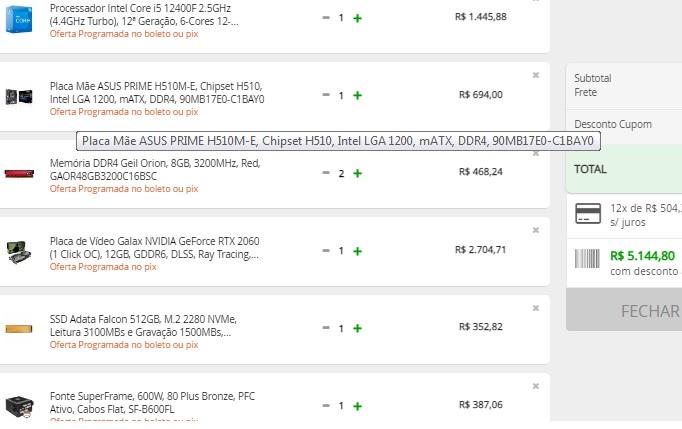Click minus icon for Fonte SuperFrame 600W
682x429 pixels.
click(326, 406)
